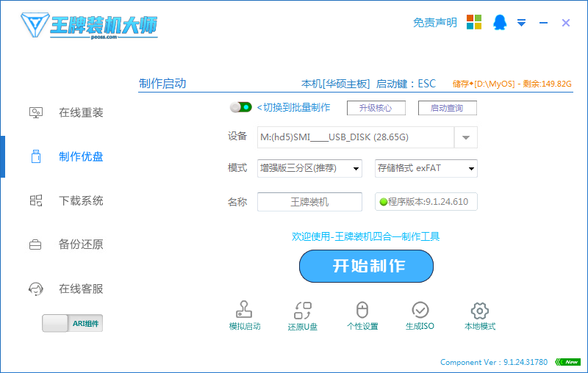Click <切换到批量制作 link
This screenshot has width=588, height=373.
293,107
